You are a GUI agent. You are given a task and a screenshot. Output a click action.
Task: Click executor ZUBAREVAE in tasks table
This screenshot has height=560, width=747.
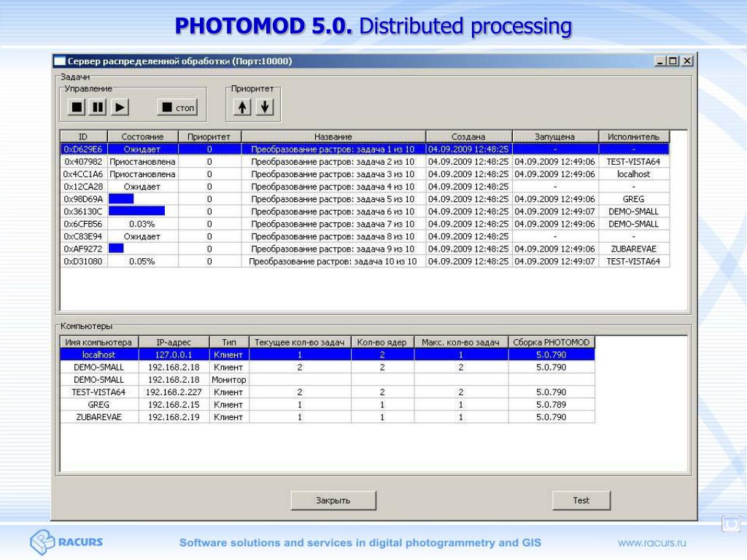(633, 249)
